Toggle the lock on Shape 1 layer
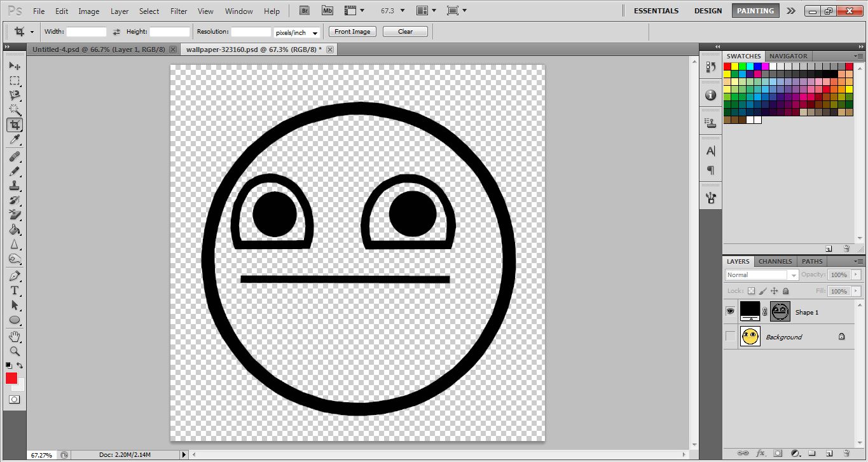The image size is (868, 462). point(786,290)
